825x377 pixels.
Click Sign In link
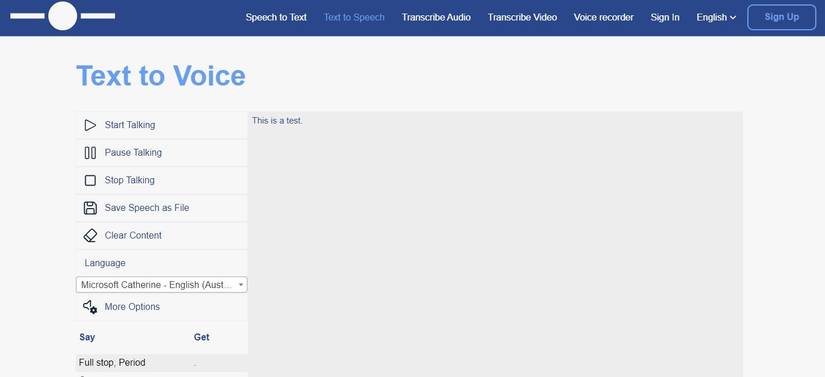(x=665, y=17)
